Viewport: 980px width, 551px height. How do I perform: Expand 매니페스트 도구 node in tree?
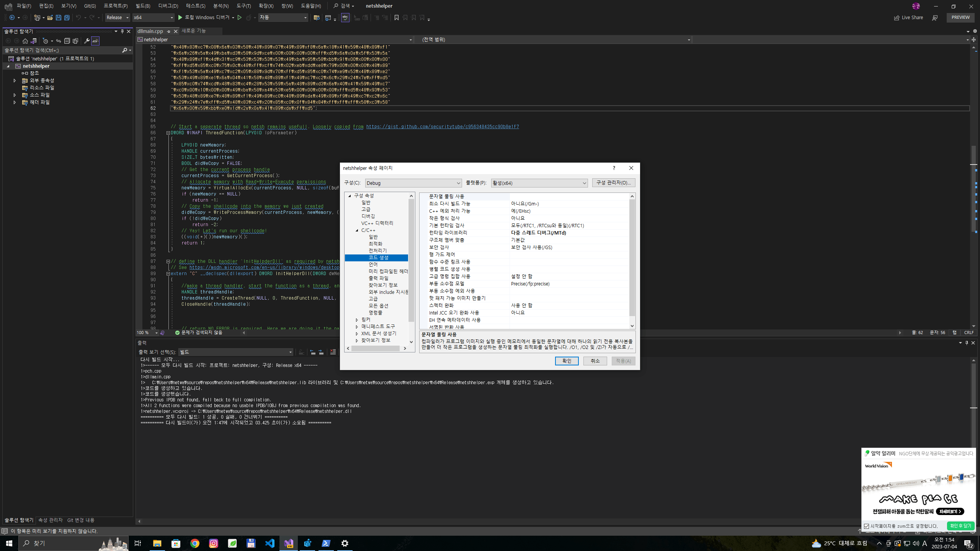357,327
